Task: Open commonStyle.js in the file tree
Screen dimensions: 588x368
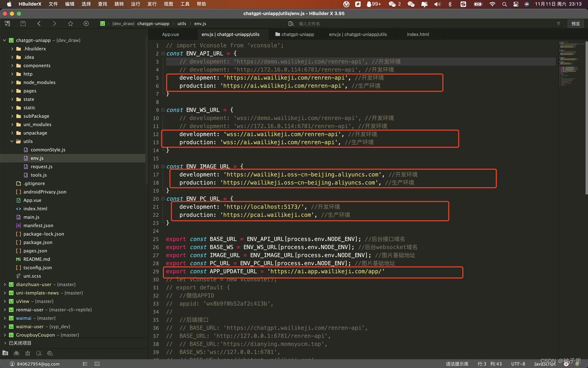Action: pos(48,150)
